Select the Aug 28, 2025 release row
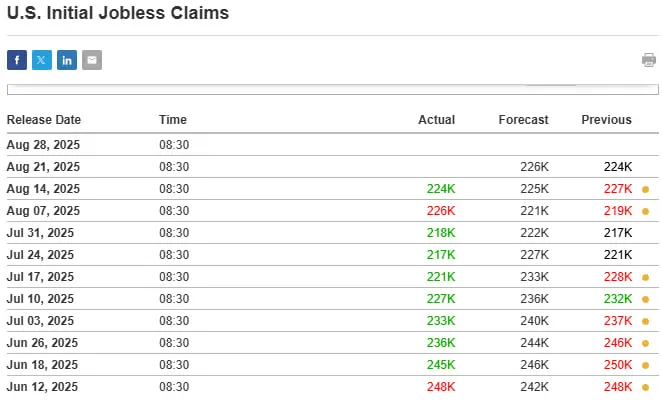Screen dimensions: 662x407 coord(333,145)
